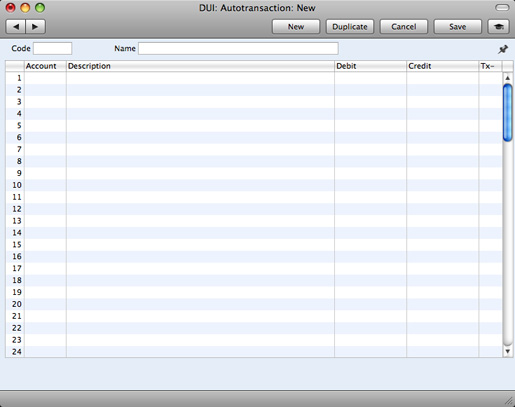Select the Description cell in row 3

pos(200,102)
